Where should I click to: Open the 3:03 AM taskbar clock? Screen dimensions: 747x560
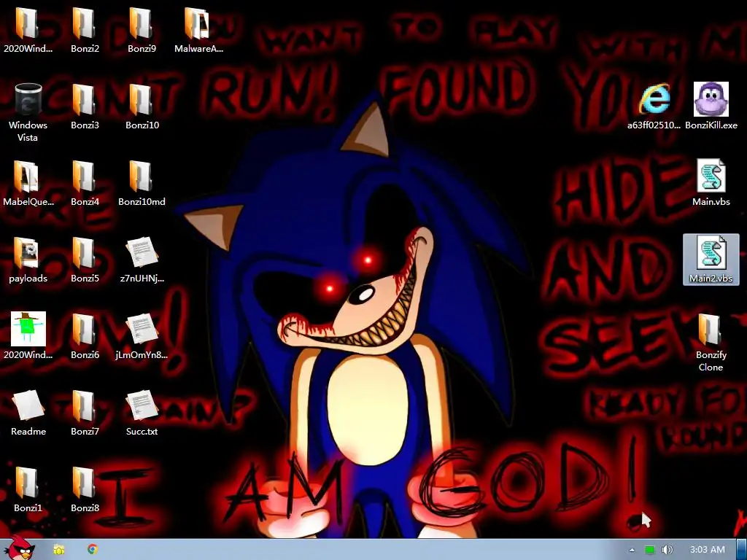click(x=708, y=550)
